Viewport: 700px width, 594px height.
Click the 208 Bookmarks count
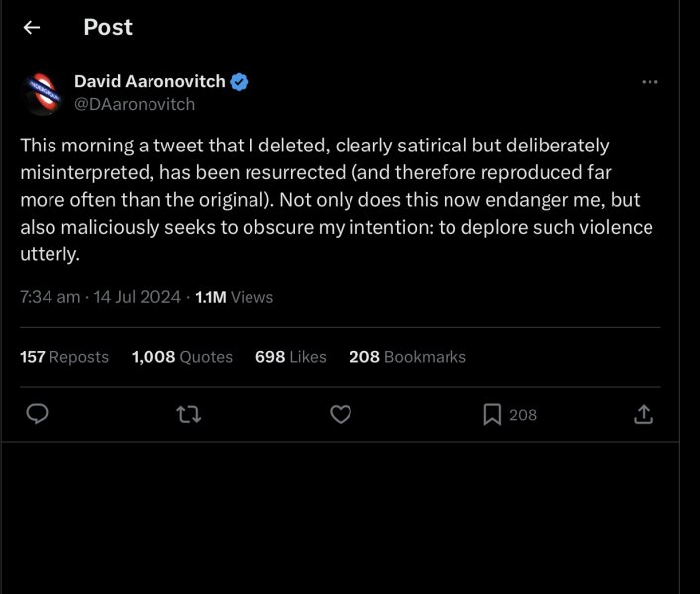tap(407, 357)
